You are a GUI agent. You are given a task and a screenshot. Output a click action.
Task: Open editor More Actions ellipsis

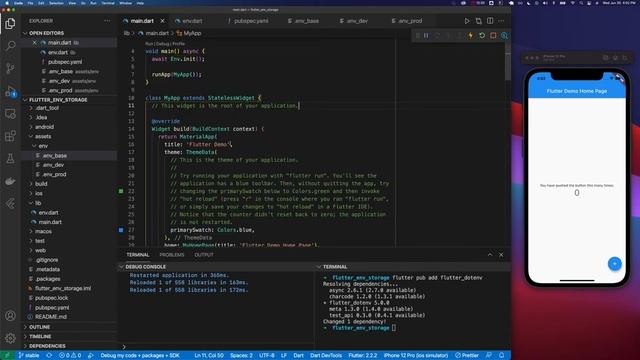(501, 21)
